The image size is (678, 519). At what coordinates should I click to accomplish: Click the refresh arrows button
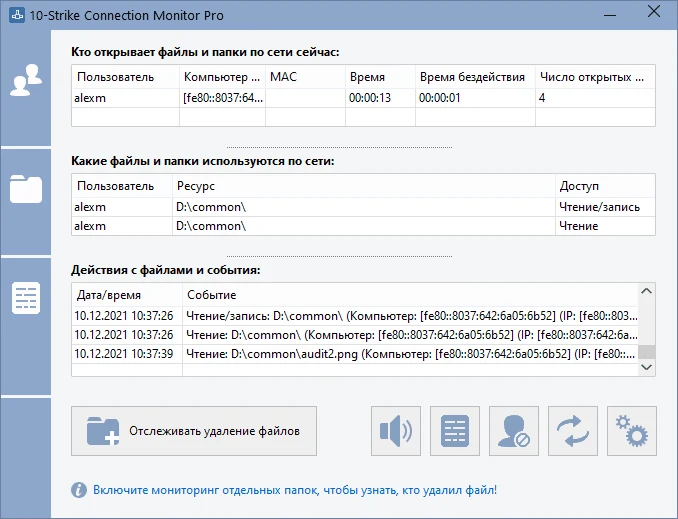pyautogui.click(x=573, y=431)
